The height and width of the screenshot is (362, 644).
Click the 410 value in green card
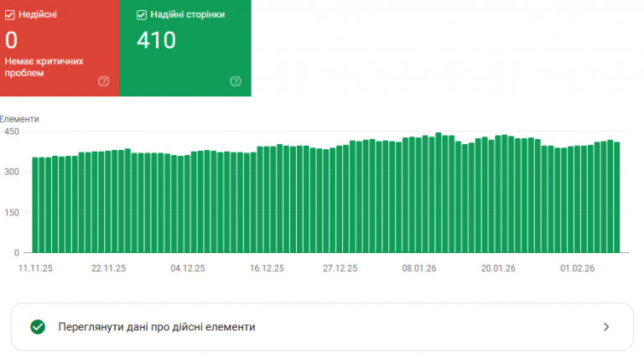pos(156,40)
